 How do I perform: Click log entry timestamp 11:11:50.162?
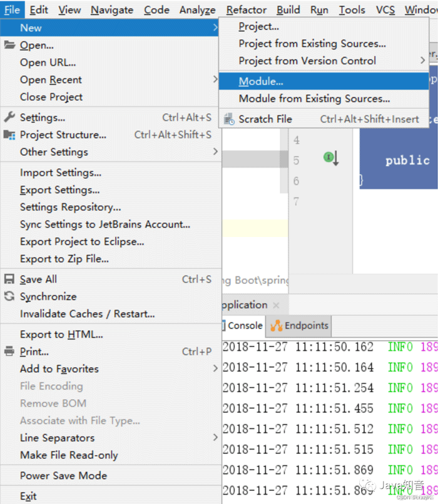tap(335, 347)
